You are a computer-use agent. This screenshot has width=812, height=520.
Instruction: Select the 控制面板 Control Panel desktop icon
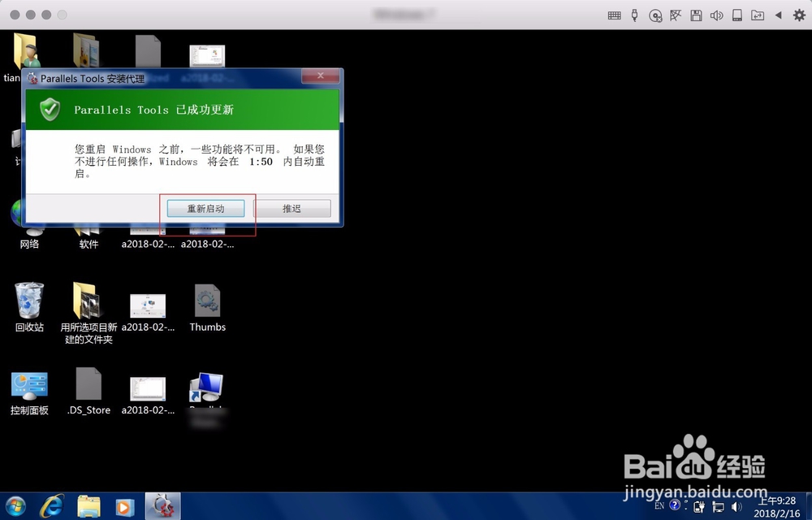tap(29, 393)
